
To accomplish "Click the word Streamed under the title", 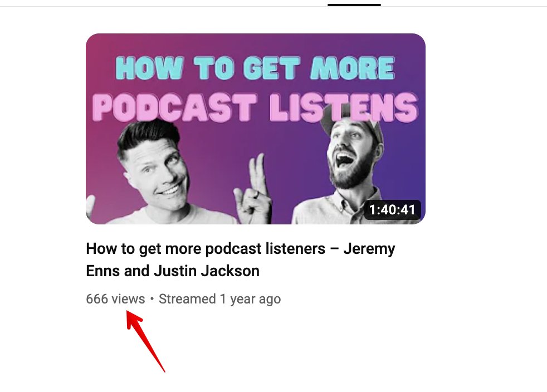I will pos(187,299).
